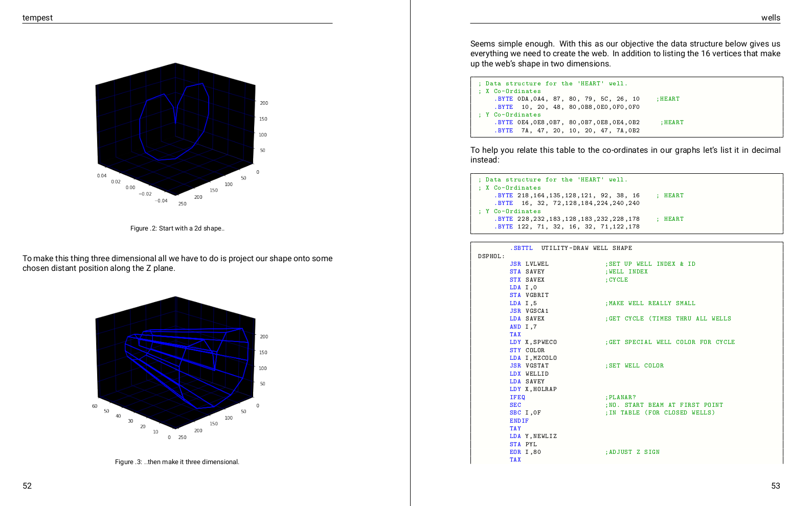
Task: Click the 'tempest' header on left page
Action: point(37,18)
